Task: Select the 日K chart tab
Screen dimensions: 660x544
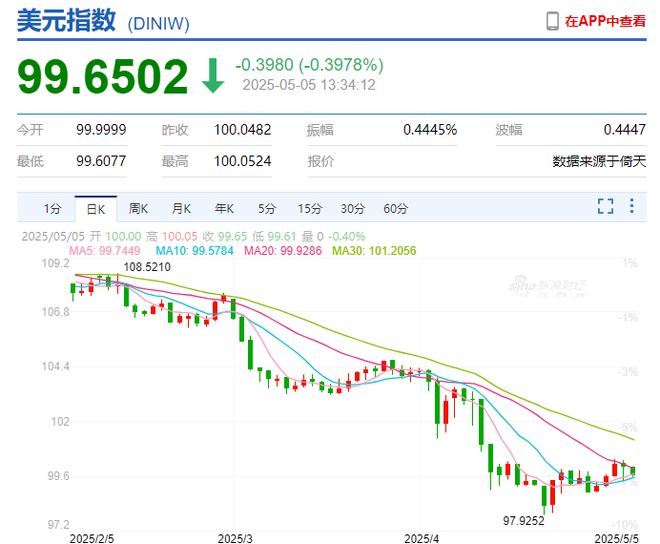Action: point(96,209)
